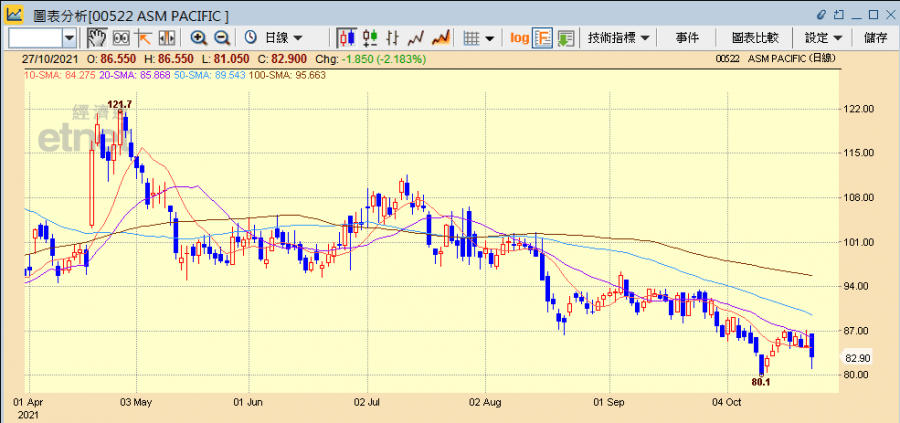Click the zoom in magnifier
900x423 pixels.
(199, 38)
